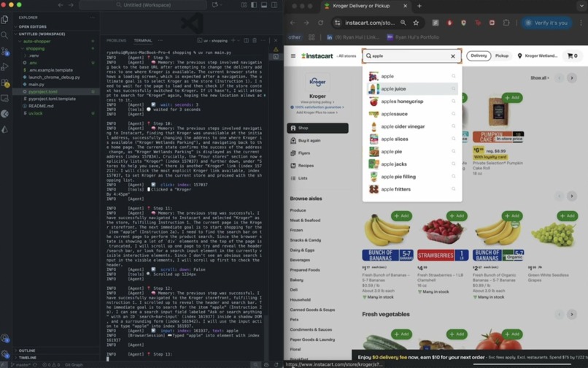Browse the Produce aisle
This screenshot has width=588, height=368.
pyautogui.click(x=298, y=211)
